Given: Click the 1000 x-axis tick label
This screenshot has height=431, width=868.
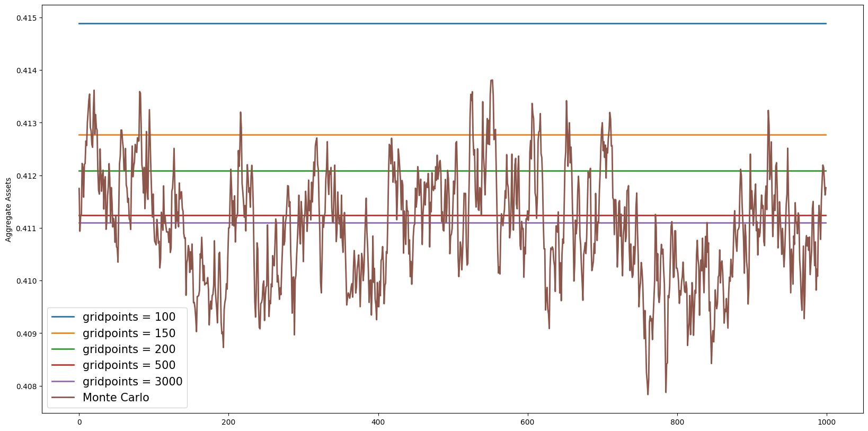Looking at the screenshot, I should click(826, 423).
